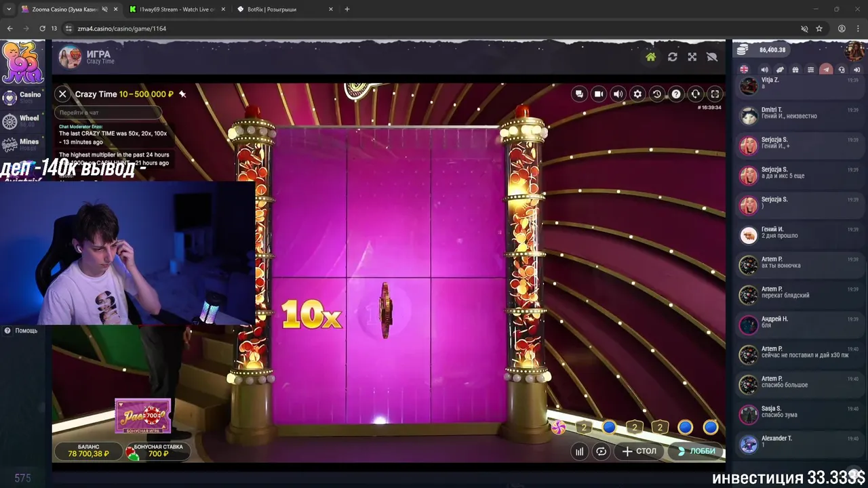This screenshot has width=868, height=488.
Task: Open bonus game 700 ₽ card
Action: 142,415
